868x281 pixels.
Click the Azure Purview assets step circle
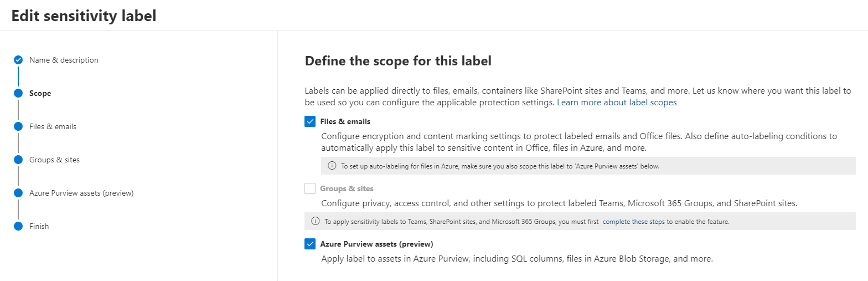(18, 193)
